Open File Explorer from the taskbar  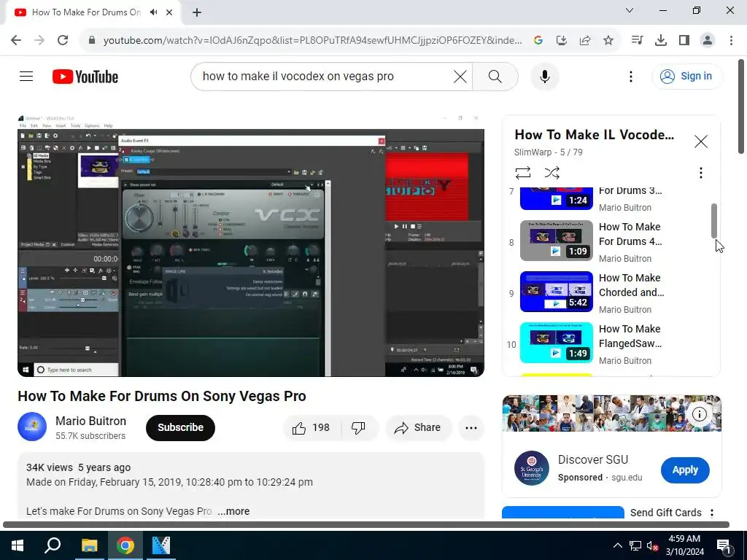pos(89,545)
